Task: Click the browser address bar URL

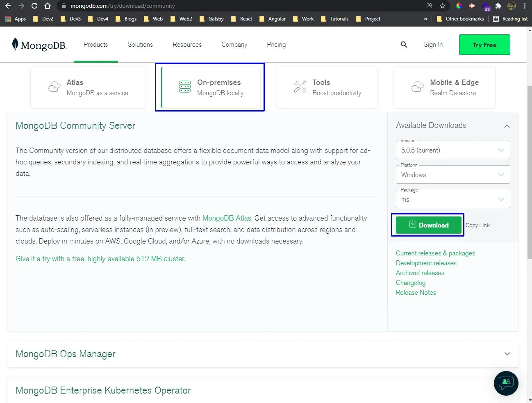Action: pyautogui.click(x=123, y=6)
